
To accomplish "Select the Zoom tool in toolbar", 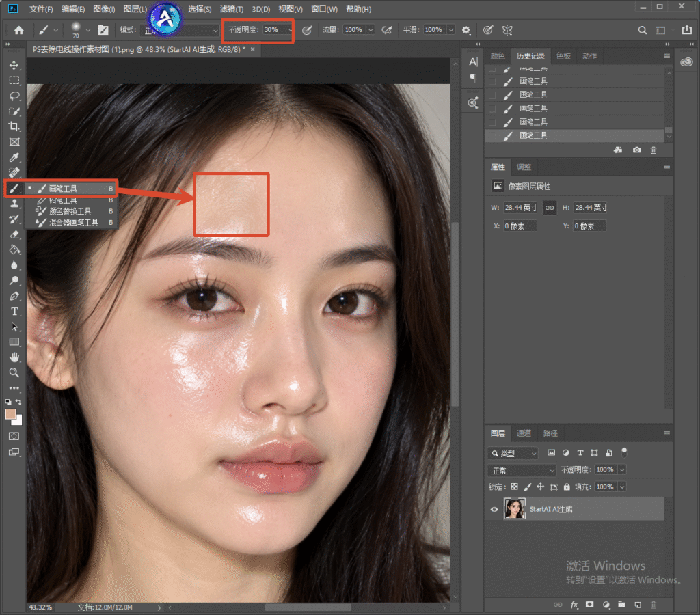I will tap(14, 372).
